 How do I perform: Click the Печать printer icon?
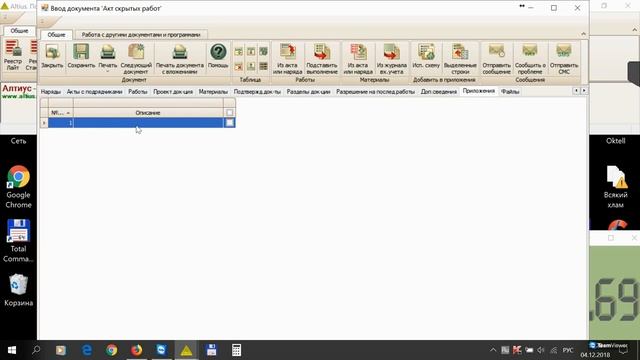click(x=108, y=53)
